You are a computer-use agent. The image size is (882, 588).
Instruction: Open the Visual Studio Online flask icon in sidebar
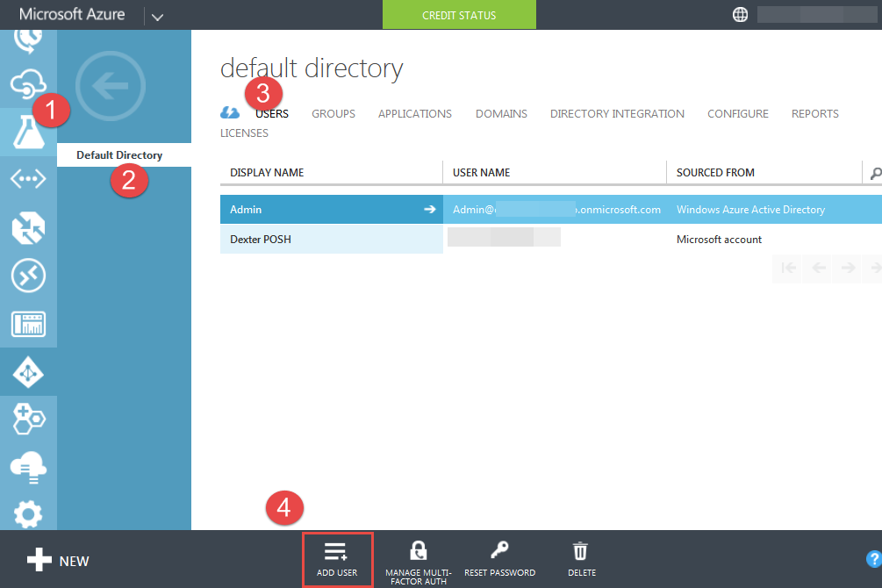28,133
